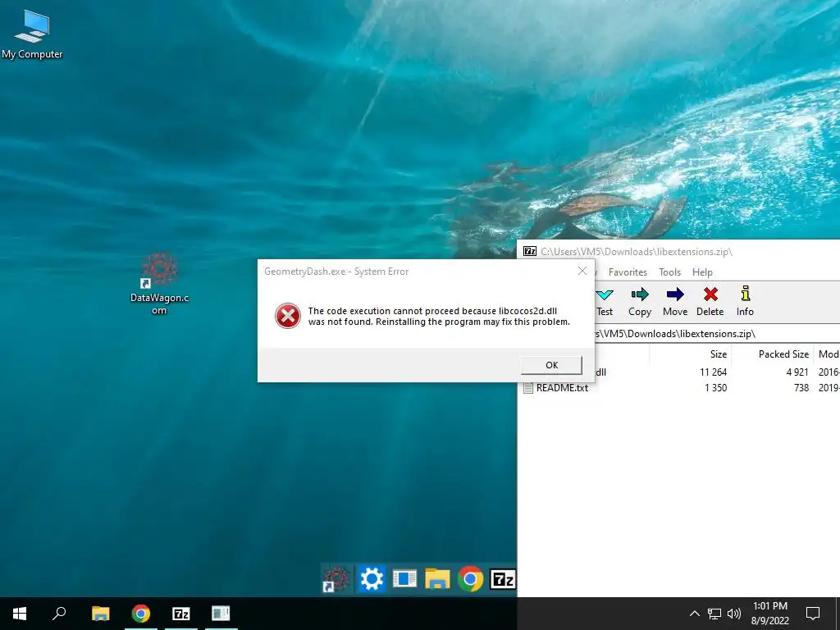
Task: Open the Tools menu in 7-Zip
Action: click(669, 272)
